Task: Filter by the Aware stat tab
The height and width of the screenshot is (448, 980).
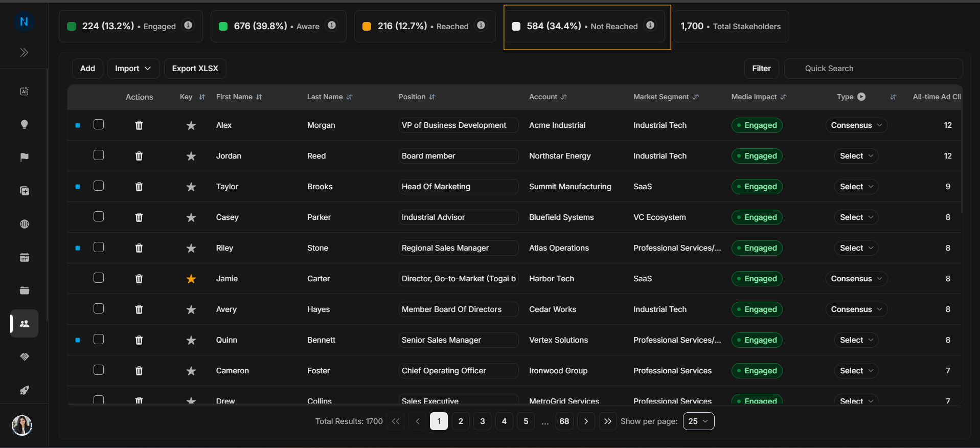Action: (279, 26)
